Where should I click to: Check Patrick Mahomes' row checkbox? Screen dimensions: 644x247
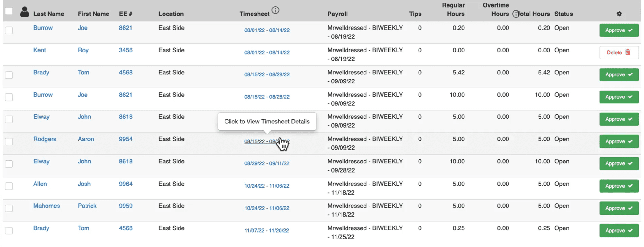click(9, 208)
